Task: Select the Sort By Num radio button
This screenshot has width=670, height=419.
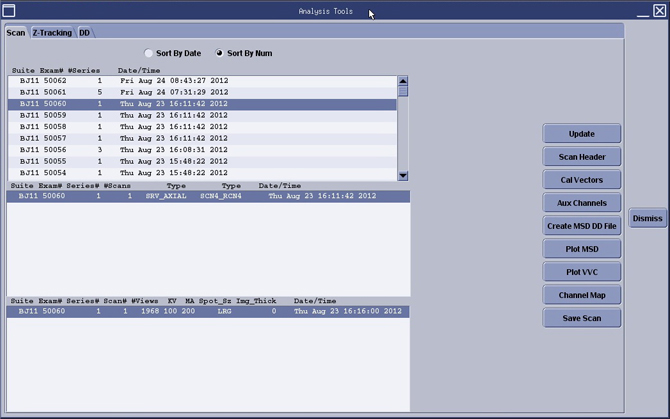Action: (221, 53)
